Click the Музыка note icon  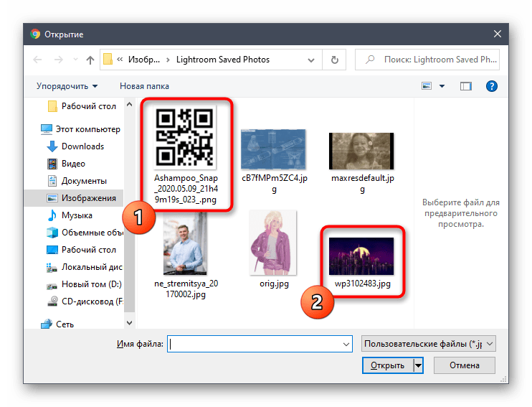pos(52,215)
